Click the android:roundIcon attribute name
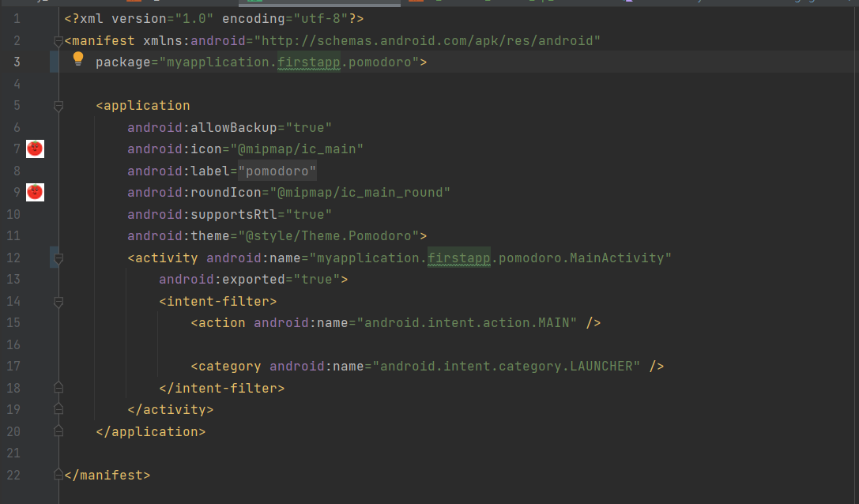 (x=194, y=192)
